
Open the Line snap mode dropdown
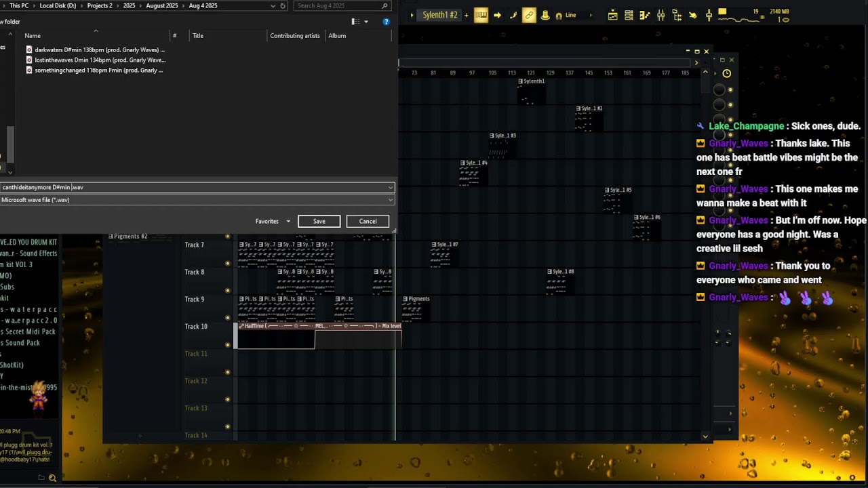tap(570, 15)
